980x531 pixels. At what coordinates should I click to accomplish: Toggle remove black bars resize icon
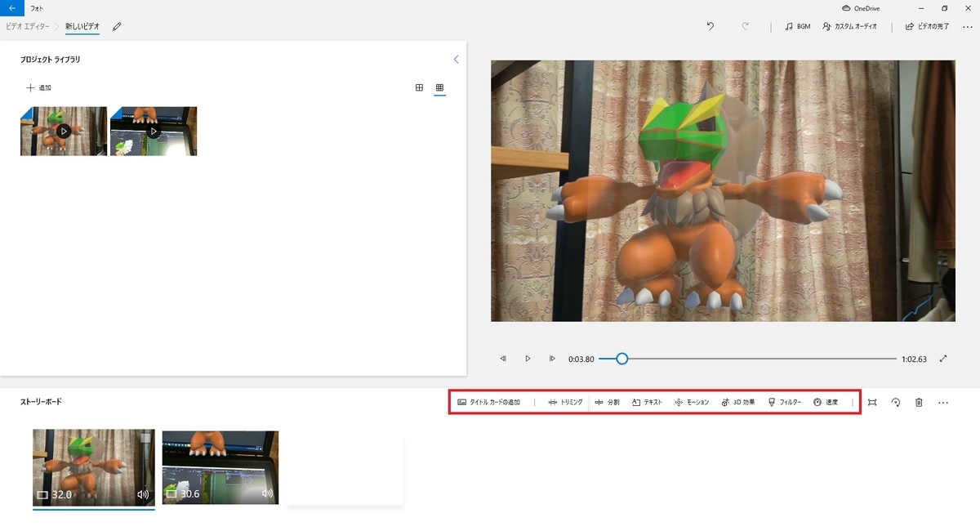click(x=872, y=402)
